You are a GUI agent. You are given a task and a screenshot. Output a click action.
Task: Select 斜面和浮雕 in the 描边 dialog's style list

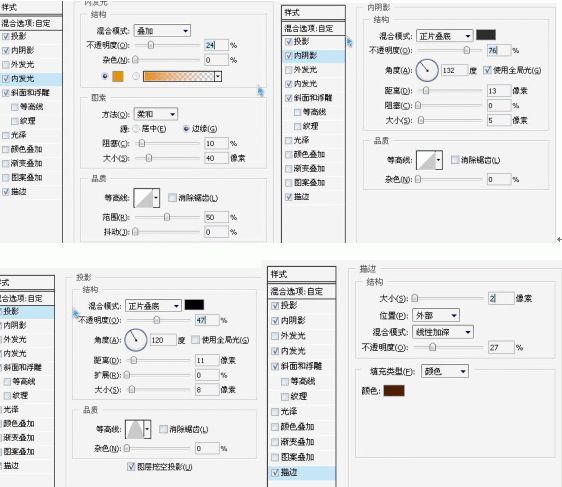301,366
